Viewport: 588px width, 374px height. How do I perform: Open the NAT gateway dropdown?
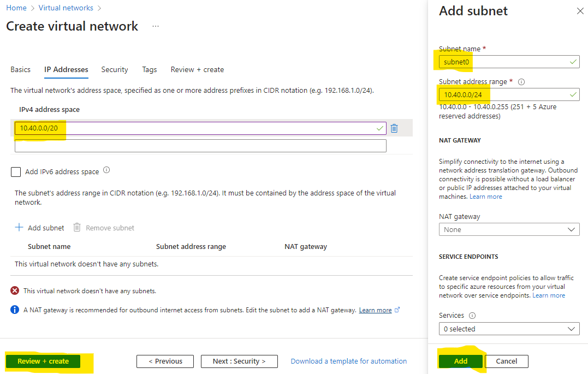(x=509, y=229)
